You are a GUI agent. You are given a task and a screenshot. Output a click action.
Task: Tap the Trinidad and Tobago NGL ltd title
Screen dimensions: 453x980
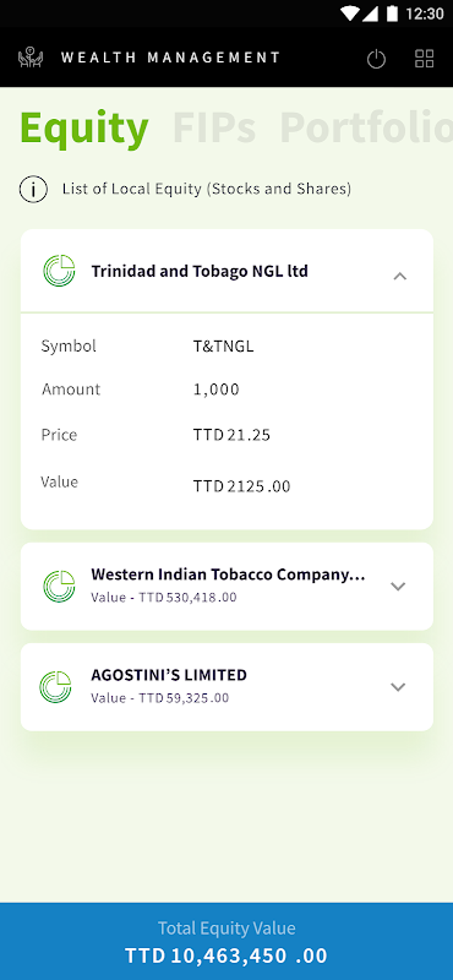click(x=199, y=271)
